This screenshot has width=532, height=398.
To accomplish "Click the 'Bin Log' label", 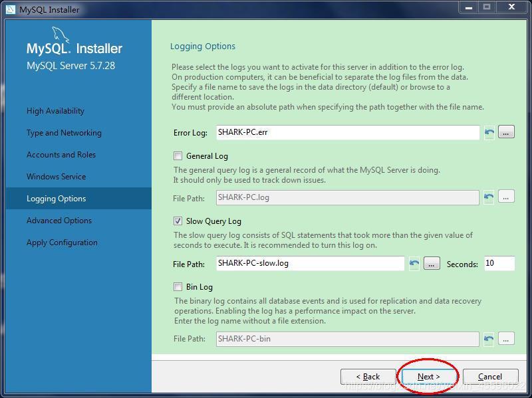I will [199, 287].
